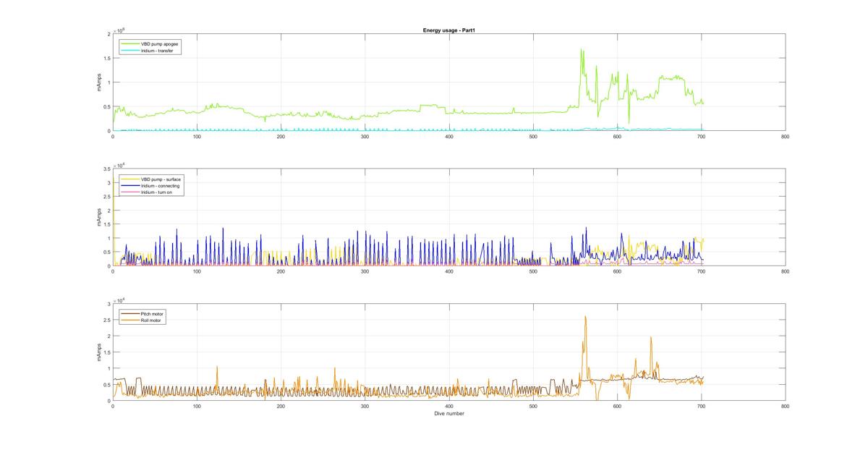Click y-tick '0.5' on the VBD pump apogee plot
The width and height of the screenshot is (868, 450).
click(106, 107)
